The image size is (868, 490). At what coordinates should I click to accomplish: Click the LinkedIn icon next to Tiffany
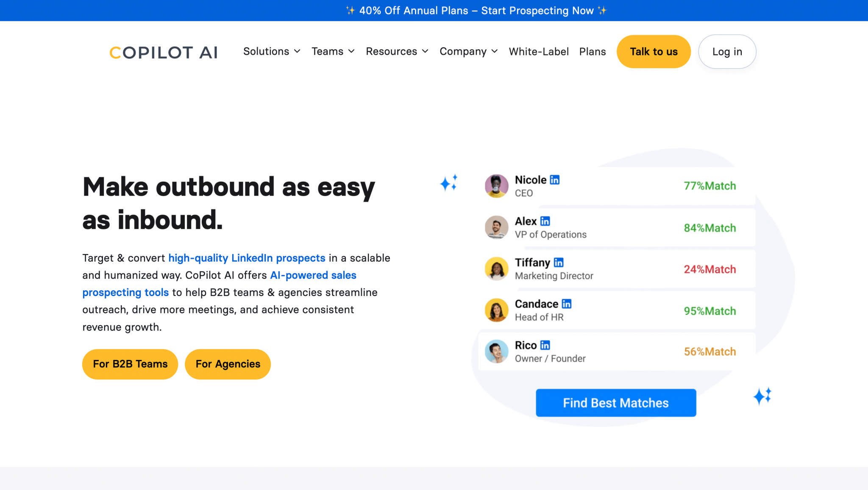point(559,262)
